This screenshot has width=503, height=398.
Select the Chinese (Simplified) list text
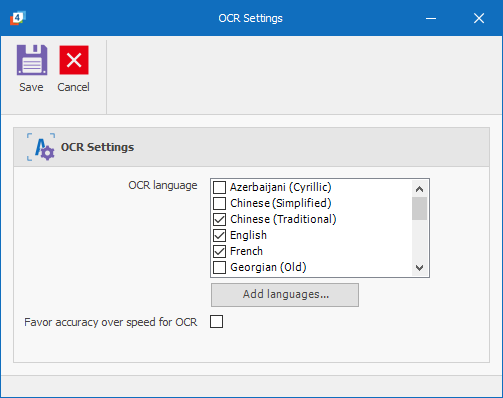click(281, 203)
